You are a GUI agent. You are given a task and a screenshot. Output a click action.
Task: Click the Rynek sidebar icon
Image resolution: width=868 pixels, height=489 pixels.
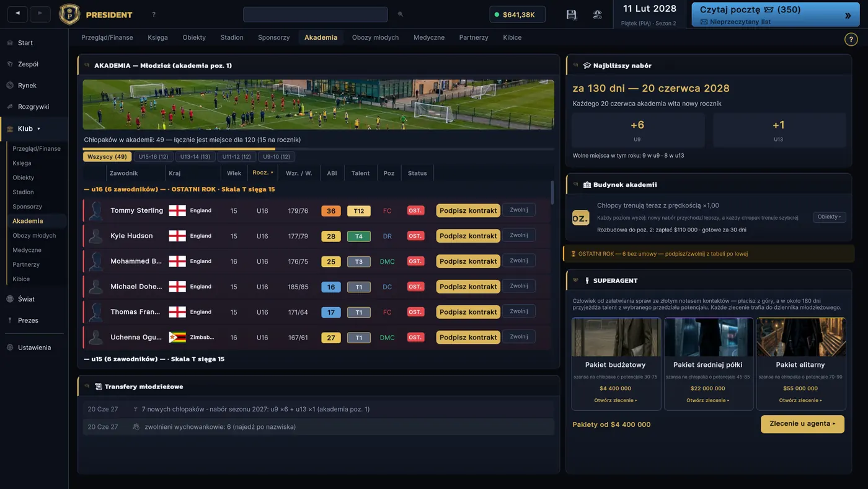point(10,86)
